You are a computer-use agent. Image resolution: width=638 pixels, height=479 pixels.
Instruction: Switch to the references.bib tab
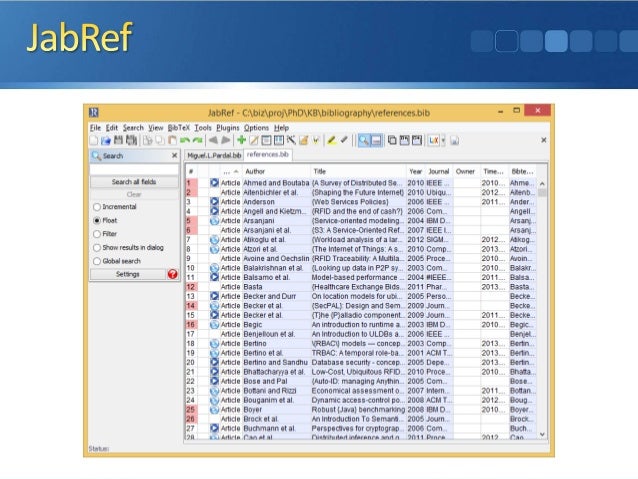pyautogui.click(x=268, y=155)
